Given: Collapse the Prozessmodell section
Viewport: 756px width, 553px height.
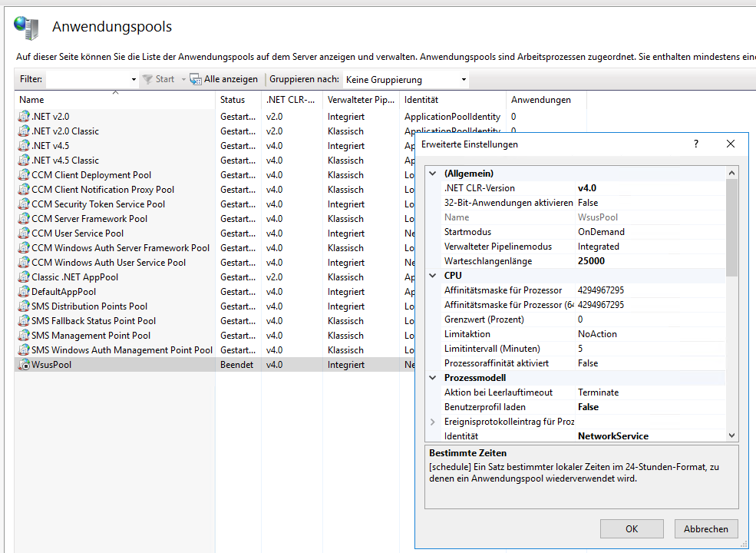Looking at the screenshot, I should (x=433, y=378).
